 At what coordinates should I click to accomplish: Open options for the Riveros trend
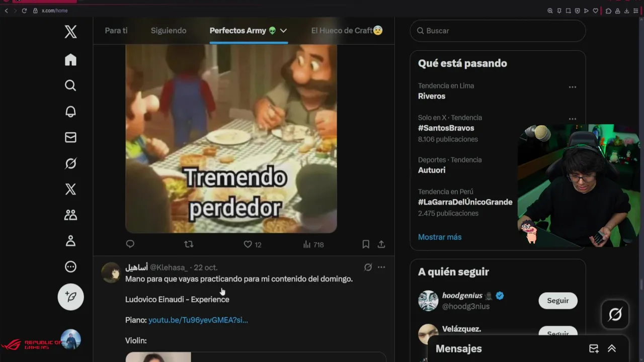pos(572,87)
